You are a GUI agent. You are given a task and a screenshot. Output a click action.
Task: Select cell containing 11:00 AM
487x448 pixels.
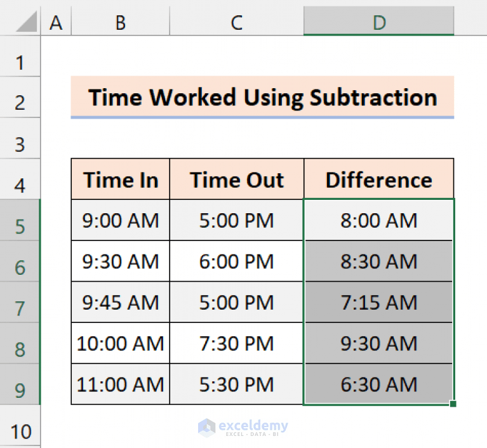click(121, 384)
